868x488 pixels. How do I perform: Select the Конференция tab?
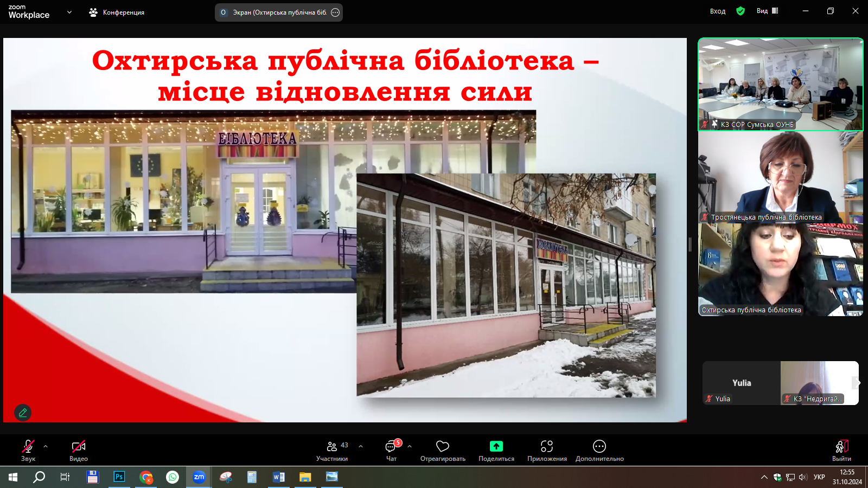tap(117, 12)
